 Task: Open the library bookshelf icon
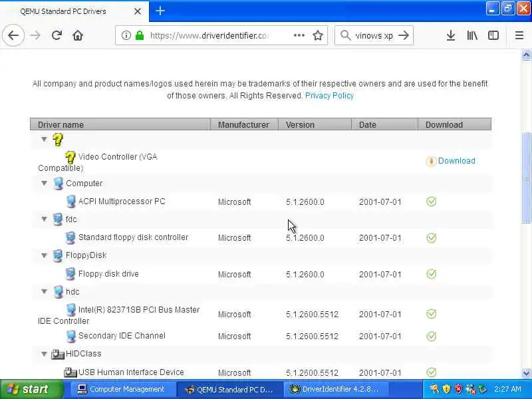(472, 35)
